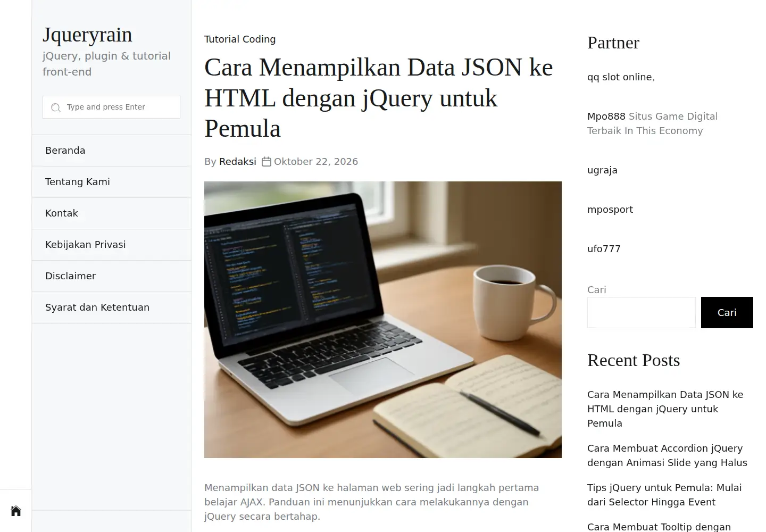The height and width of the screenshot is (532, 766).
Task: Open the Tutorial Coding category link
Action: tap(240, 39)
